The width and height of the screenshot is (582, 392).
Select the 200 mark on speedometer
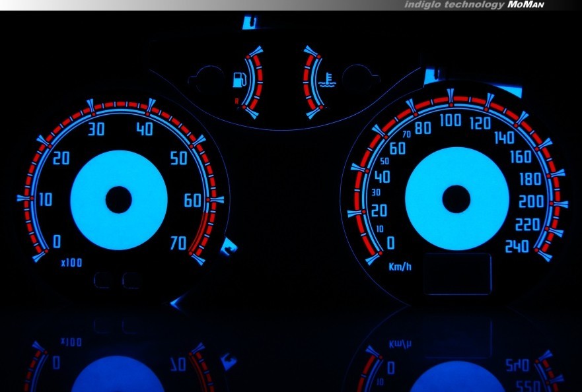(x=531, y=201)
